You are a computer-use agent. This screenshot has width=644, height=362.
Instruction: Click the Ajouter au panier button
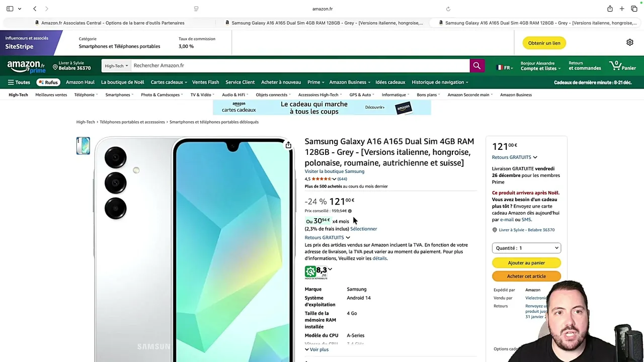coord(526,262)
